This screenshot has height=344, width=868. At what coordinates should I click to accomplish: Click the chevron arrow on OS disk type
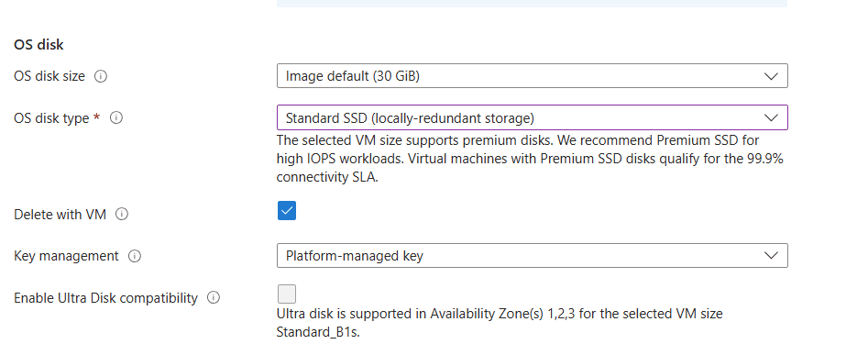coord(771,118)
